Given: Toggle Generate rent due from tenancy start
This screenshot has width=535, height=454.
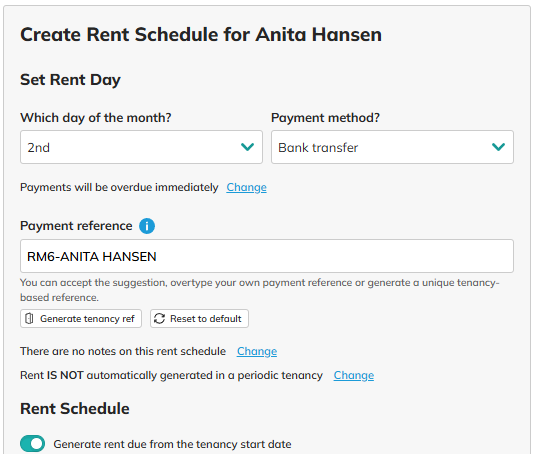Looking at the screenshot, I should pyautogui.click(x=32, y=444).
